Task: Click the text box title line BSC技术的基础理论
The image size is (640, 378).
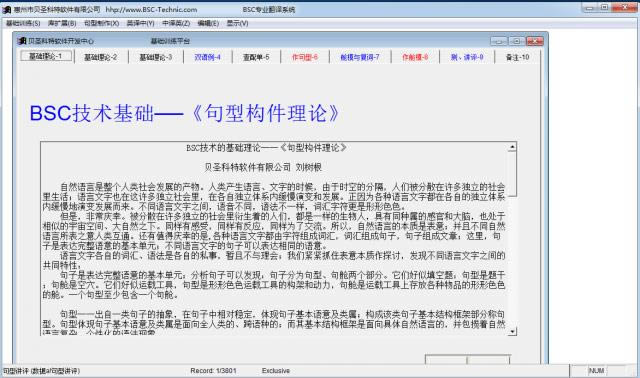Action: pyautogui.click(x=266, y=148)
